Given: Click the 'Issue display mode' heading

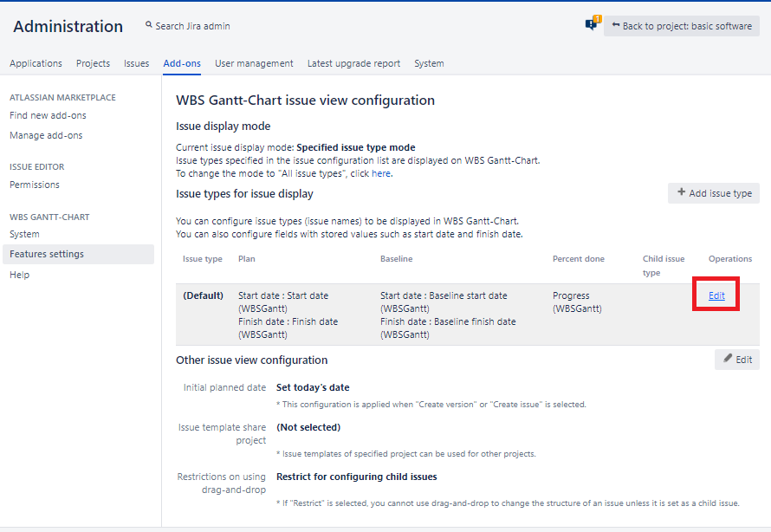Looking at the screenshot, I should [x=224, y=127].
